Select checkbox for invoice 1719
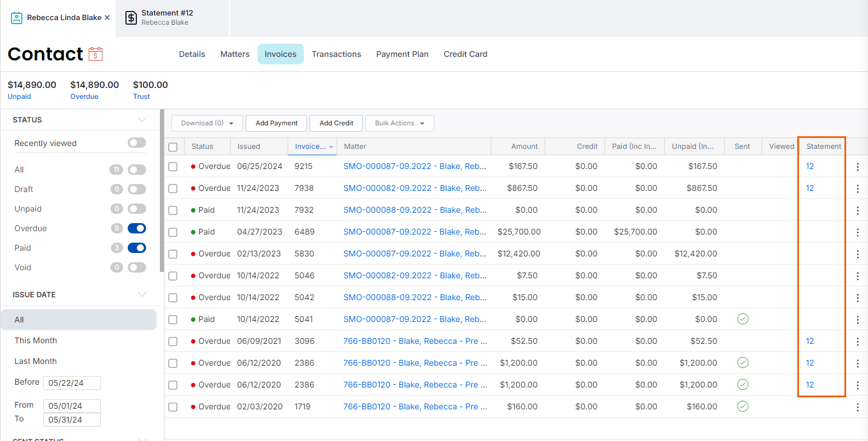Screen dimensions: 868x441 click(x=173, y=407)
